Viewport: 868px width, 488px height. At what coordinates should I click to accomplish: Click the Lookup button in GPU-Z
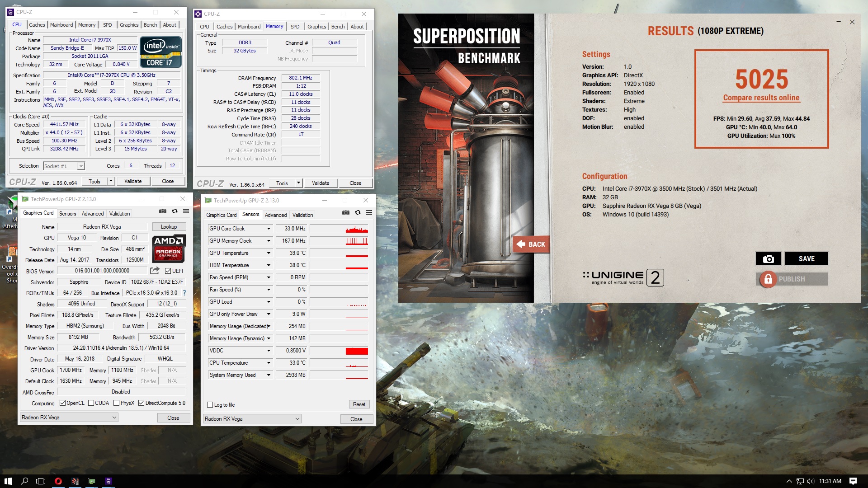click(169, 227)
